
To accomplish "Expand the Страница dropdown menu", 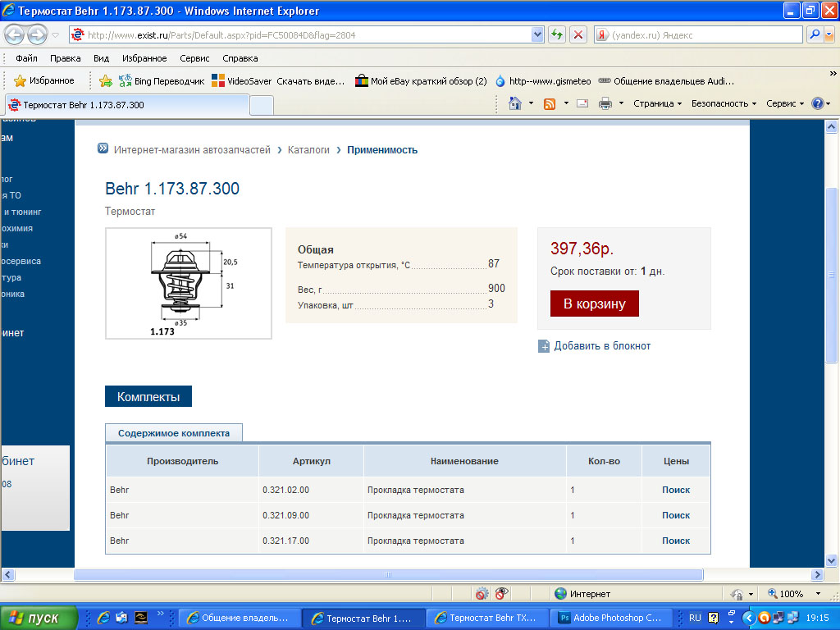I will pos(658,103).
